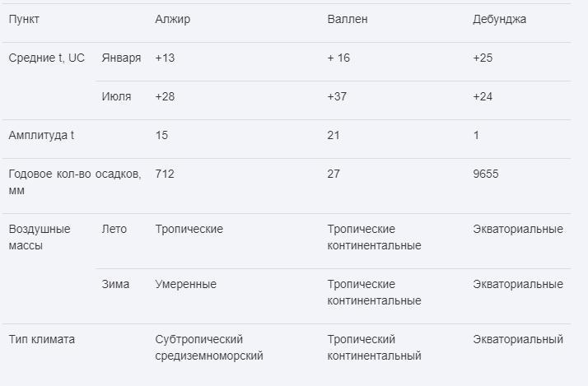Click the Дебунджа column header
This screenshot has width=588, height=386.
point(499,20)
